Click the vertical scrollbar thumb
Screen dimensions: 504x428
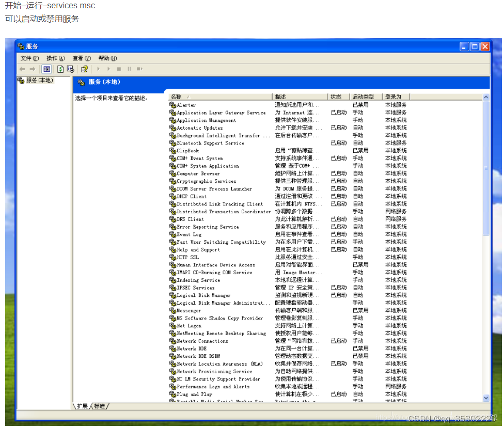tap(486, 168)
